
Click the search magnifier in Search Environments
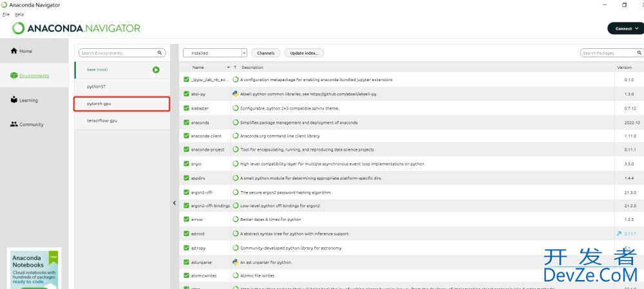tap(160, 53)
